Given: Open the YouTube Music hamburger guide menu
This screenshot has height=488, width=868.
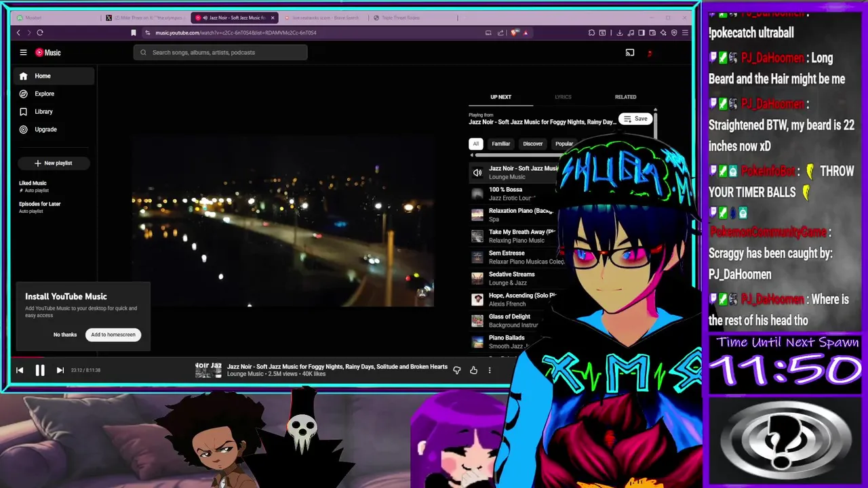Looking at the screenshot, I should (23, 52).
